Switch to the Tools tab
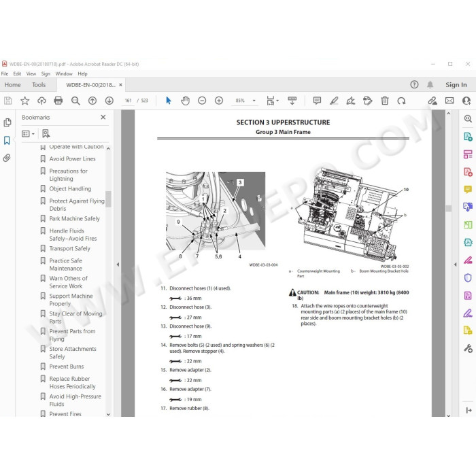Viewport: 476px width, 476px height. (39, 85)
